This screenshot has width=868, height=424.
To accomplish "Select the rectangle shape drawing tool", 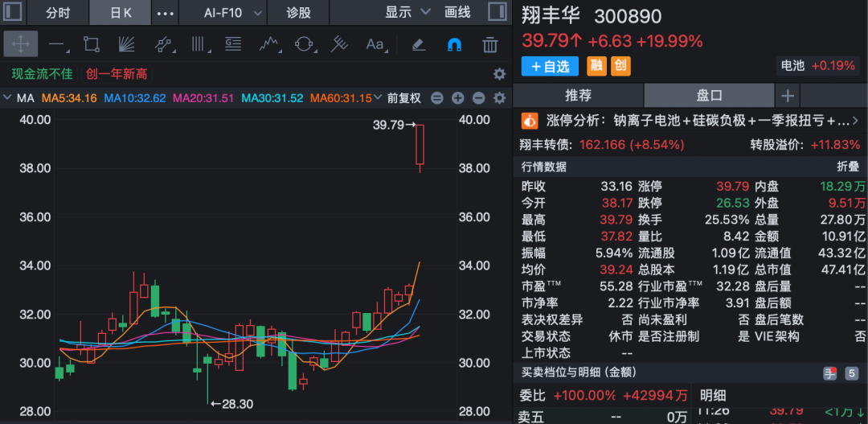I will [92, 44].
